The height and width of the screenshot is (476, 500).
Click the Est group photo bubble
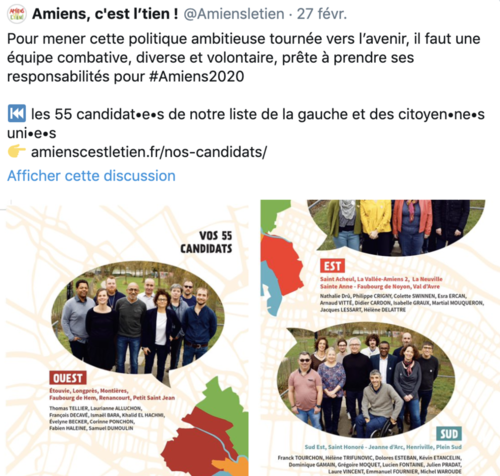(x=396, y=227)
